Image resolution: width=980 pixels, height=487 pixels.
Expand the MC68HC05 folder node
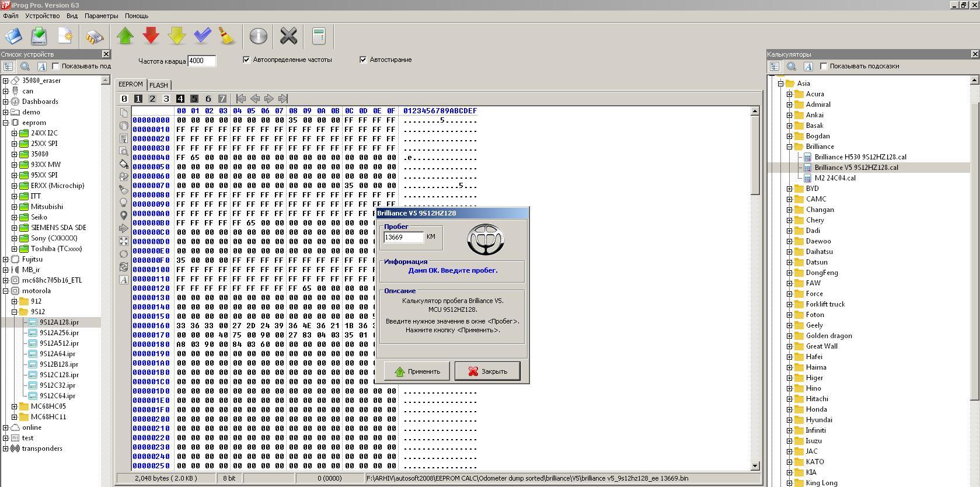pos(15,406)
